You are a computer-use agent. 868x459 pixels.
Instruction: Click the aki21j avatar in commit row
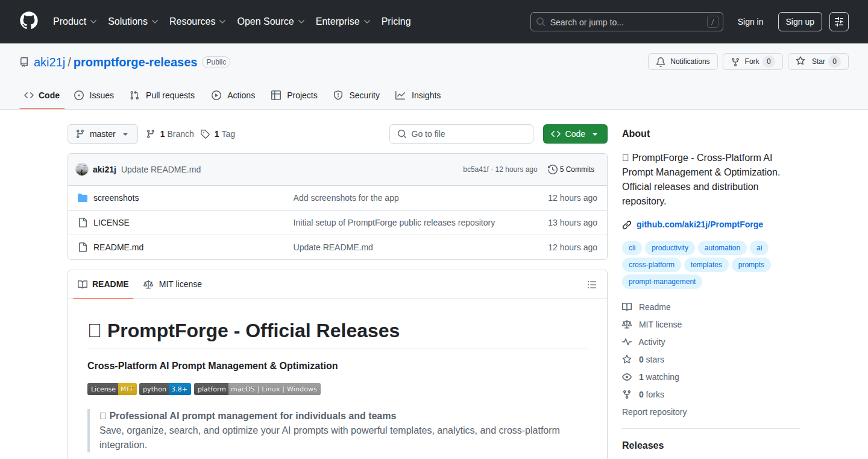(82, 169)
